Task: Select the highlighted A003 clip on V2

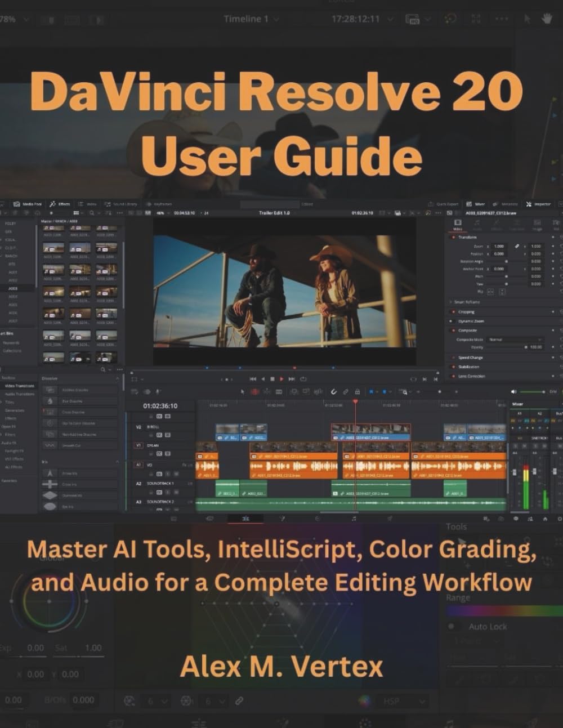Action: [x=370, y=431]
